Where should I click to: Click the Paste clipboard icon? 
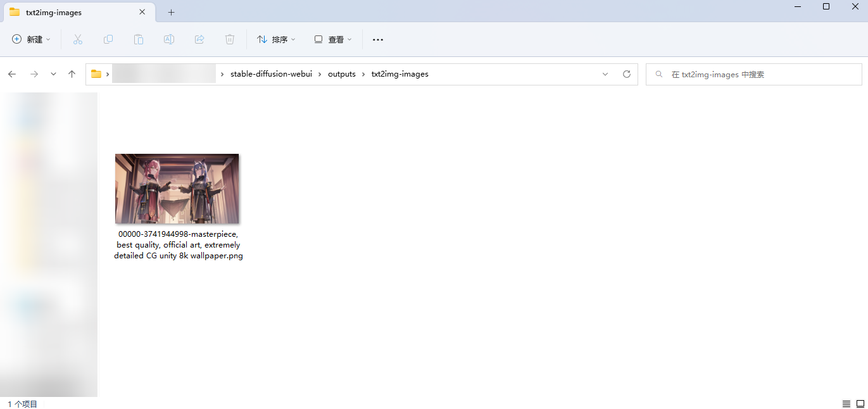point(139,39)
